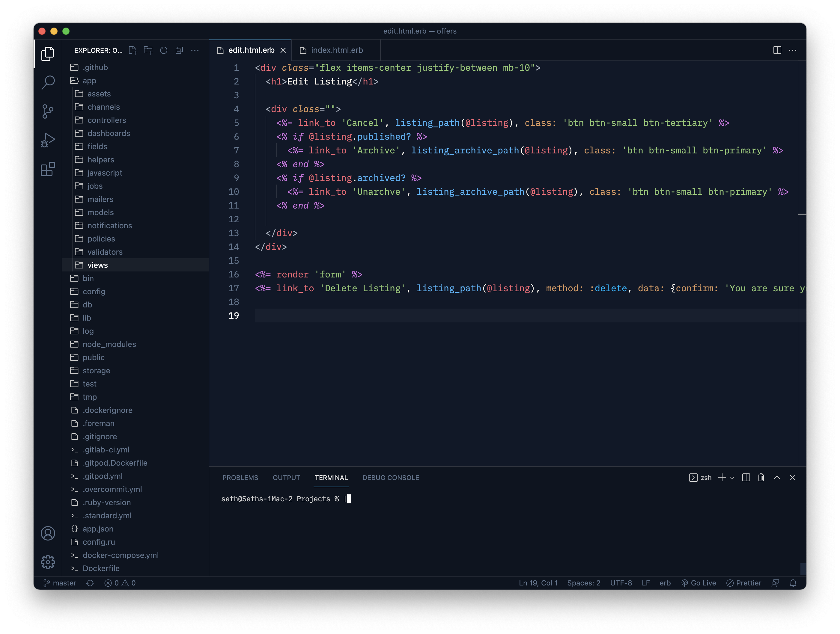Click the terminal scrollbar thumb

803,569
